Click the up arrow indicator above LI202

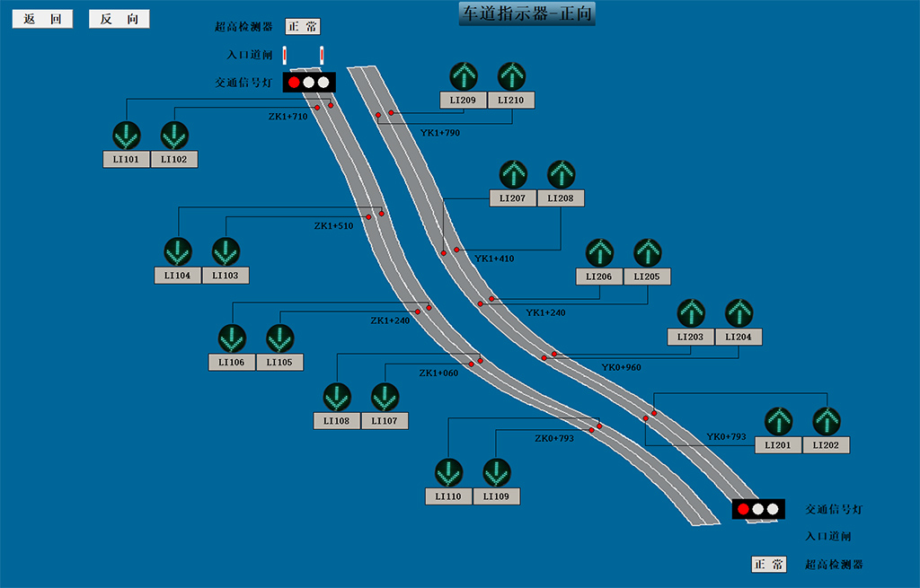[x=826, y=421]
